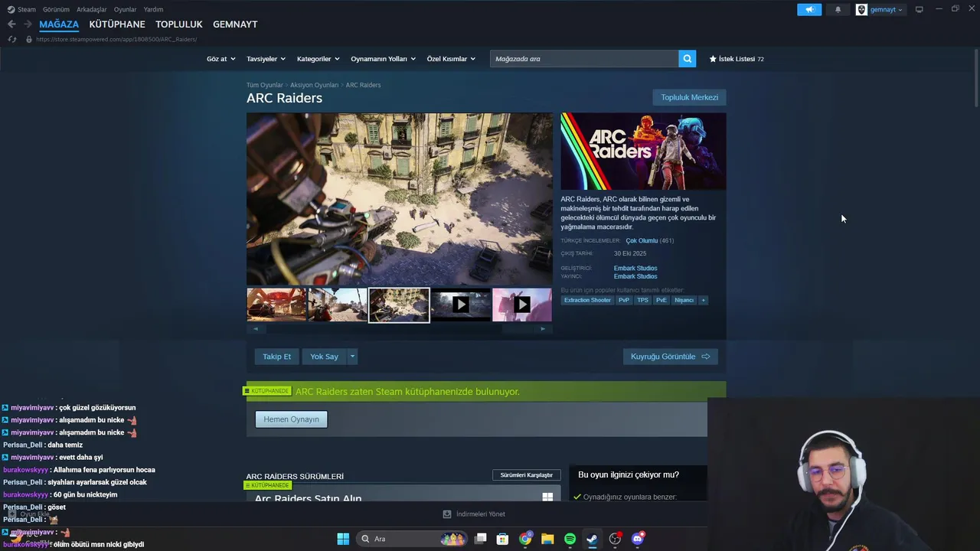Click the Windows taskbar Ara search box
Viewport: 980px width, 551px height.
click(x=413, y=539)
